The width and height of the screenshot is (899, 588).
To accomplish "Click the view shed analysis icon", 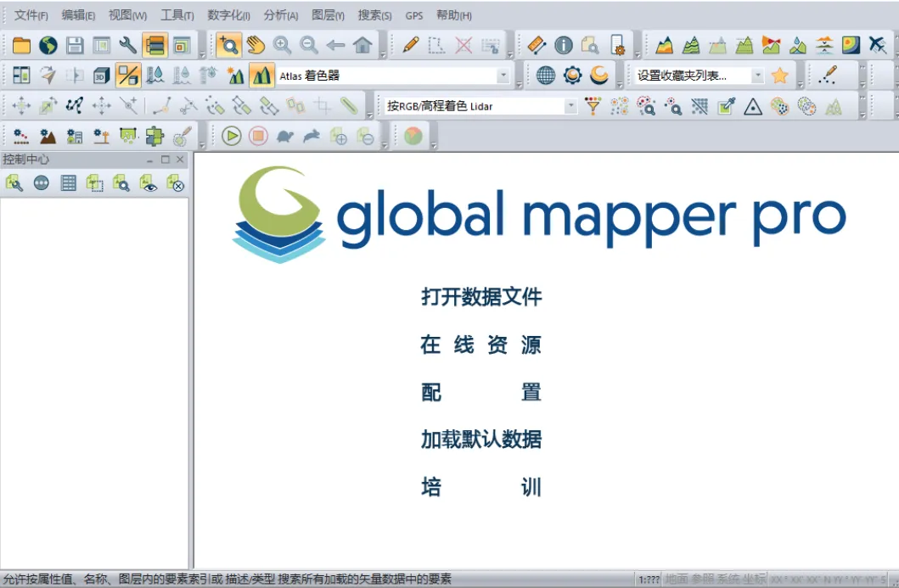I will [771, 45].
